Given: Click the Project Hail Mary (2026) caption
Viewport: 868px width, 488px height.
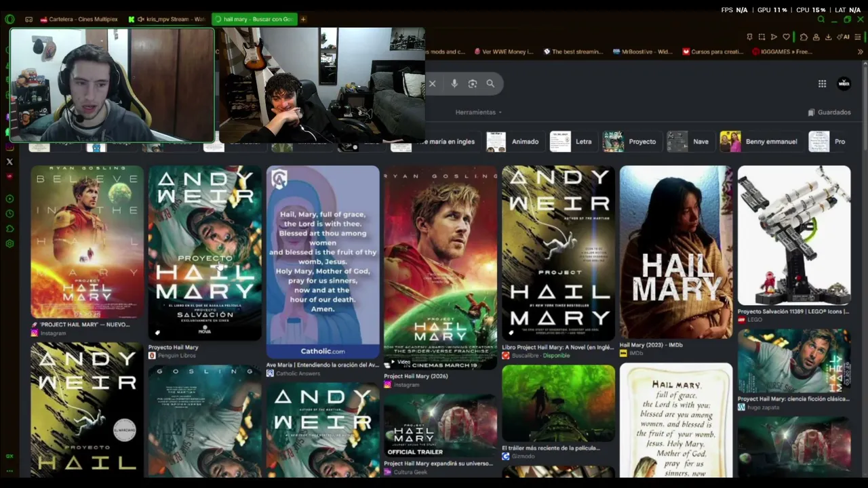Looking at the screenshot, I should pos(416,376).
